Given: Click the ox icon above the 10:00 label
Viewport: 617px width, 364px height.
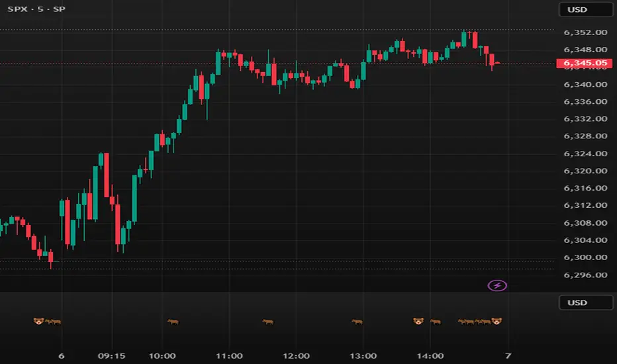Looking at the screenshot, I should pos(173,322).
